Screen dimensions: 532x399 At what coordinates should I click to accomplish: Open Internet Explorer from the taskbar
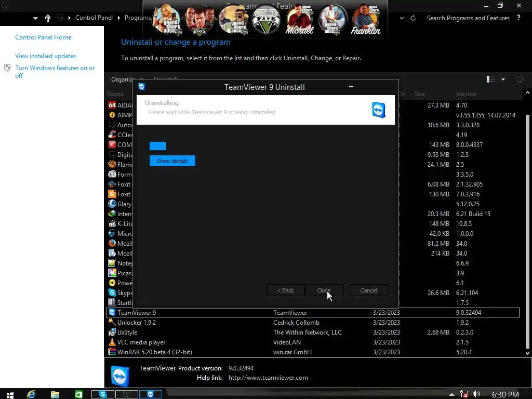click(x=31, y=394)
